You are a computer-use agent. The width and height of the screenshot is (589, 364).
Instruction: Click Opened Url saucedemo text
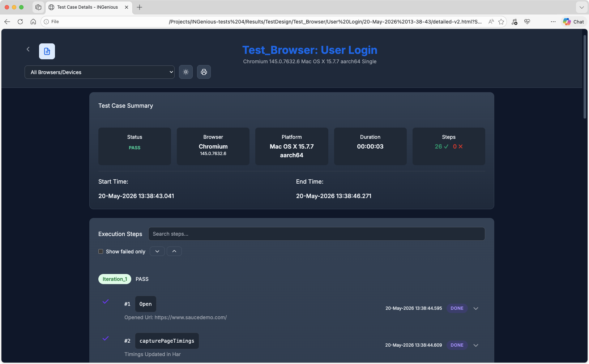click(x=175, y=317)
